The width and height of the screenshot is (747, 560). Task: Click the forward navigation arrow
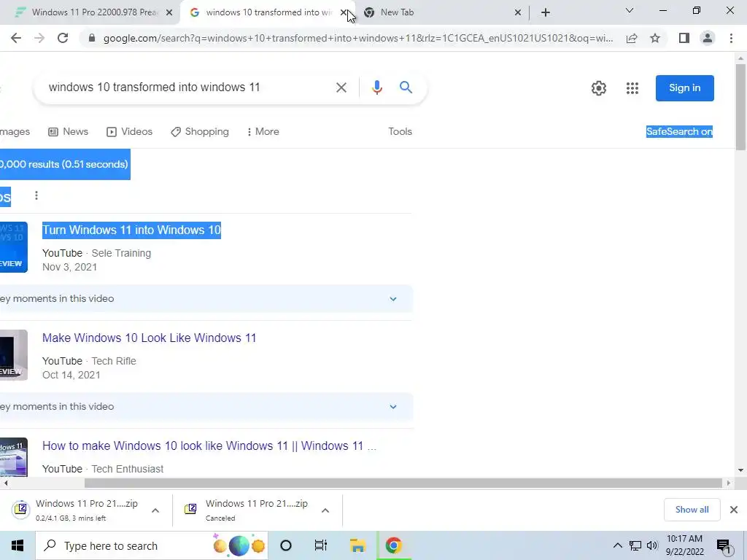39,38
